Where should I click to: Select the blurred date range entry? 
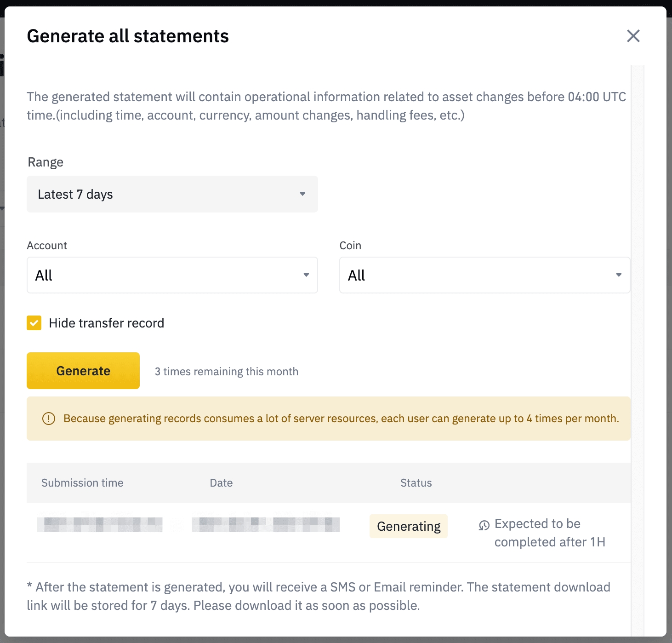[x=266, y=525]
